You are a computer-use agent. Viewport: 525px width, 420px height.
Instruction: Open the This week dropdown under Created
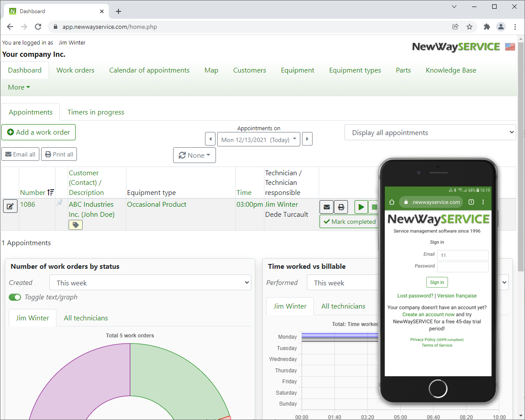click(x=150, y=282)
